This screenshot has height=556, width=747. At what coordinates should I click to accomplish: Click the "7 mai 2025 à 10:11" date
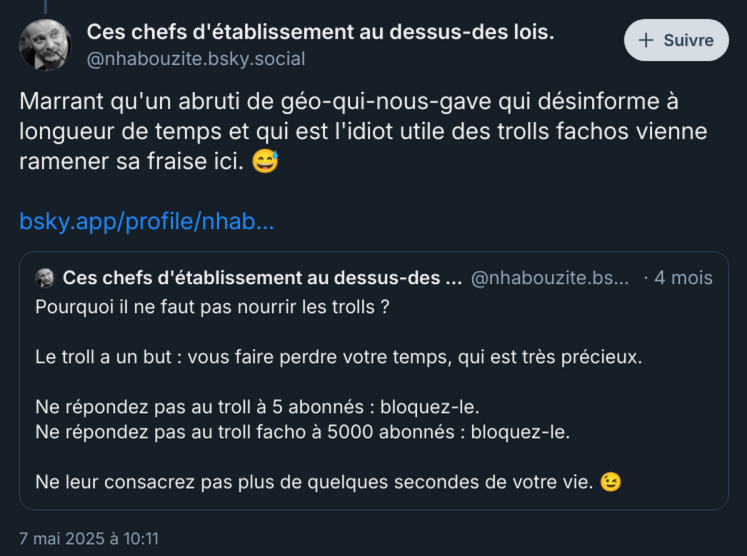tap(89, 538)
